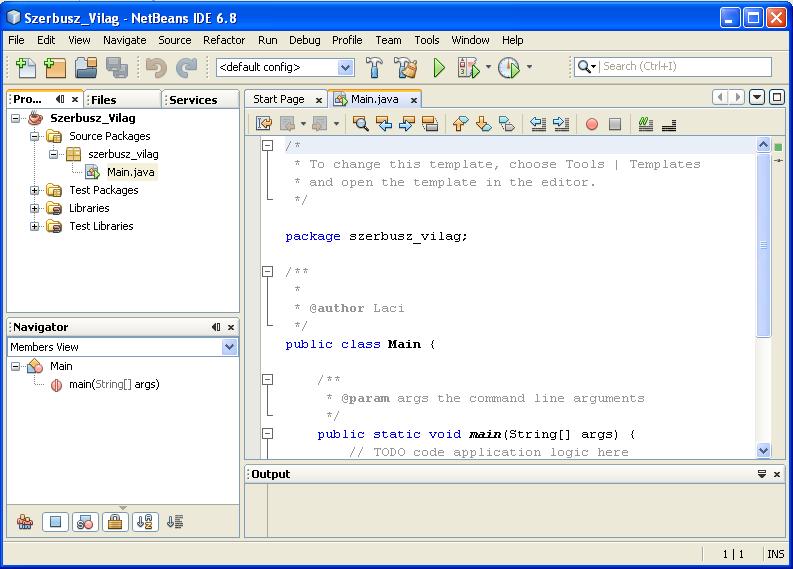Open the Members View dropdown in Navigator
Screen dimensions: 793x569
click(229, 347)
